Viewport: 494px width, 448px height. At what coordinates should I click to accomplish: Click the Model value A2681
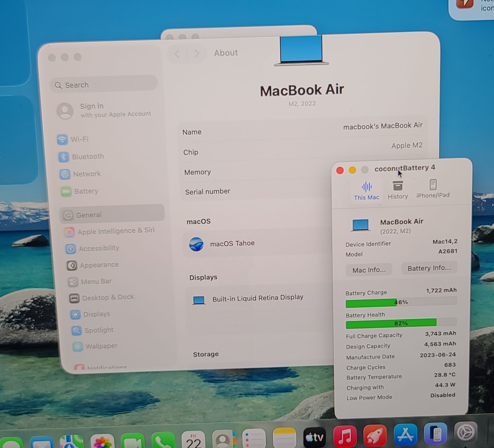(448, 251)
